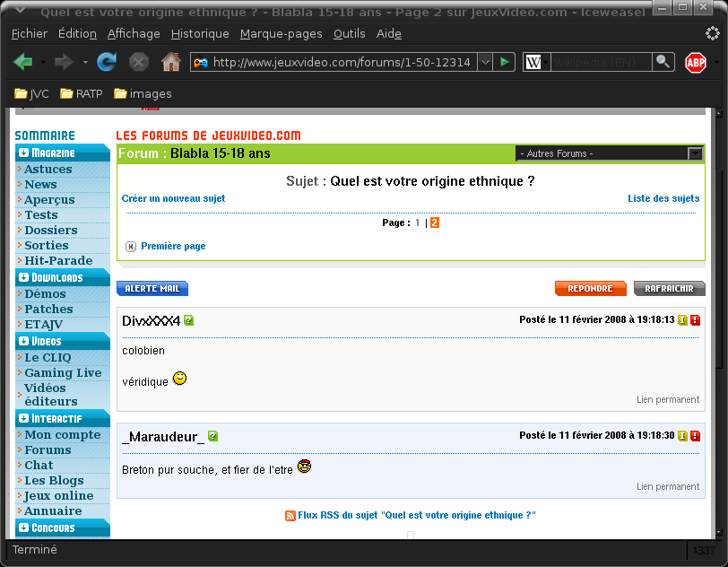Viewport: 728px width, 567px height.
Task: Open the Adblock Plus dropdown arrow
Action: point(717,62)
